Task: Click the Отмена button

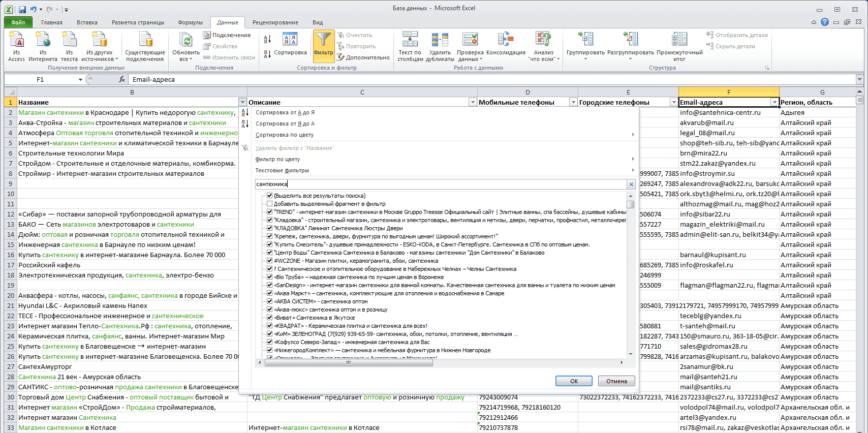Action: [x=616, y=381]
